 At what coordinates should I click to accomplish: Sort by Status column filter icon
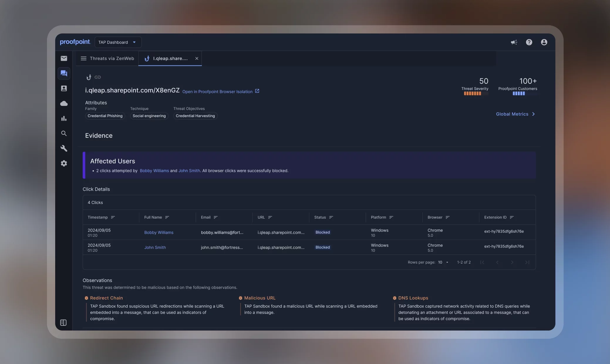331,218
